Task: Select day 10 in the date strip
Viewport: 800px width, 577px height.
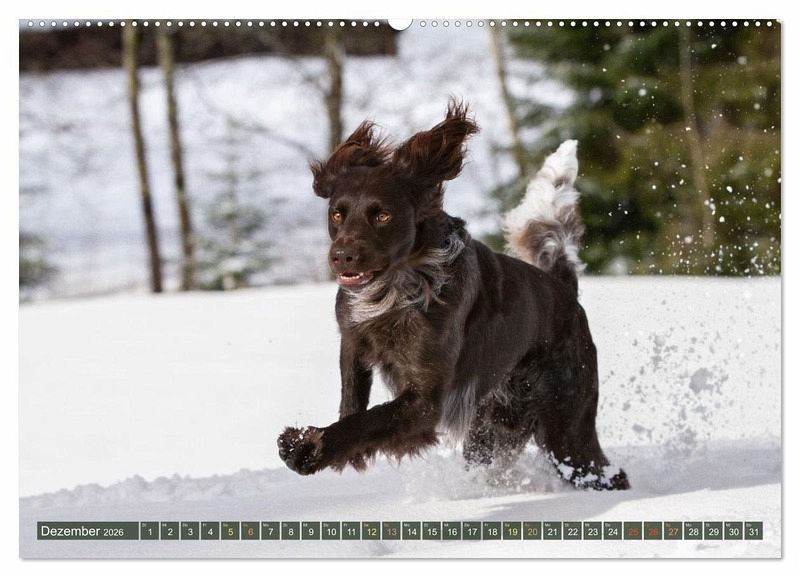Action: (x=331, y=531)
